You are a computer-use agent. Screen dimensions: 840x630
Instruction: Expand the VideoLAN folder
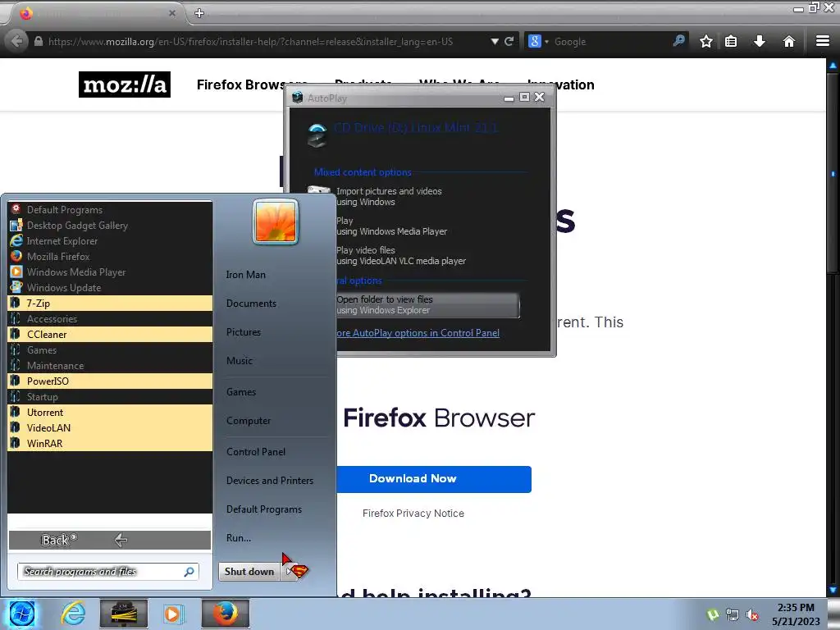pos(110,427)
